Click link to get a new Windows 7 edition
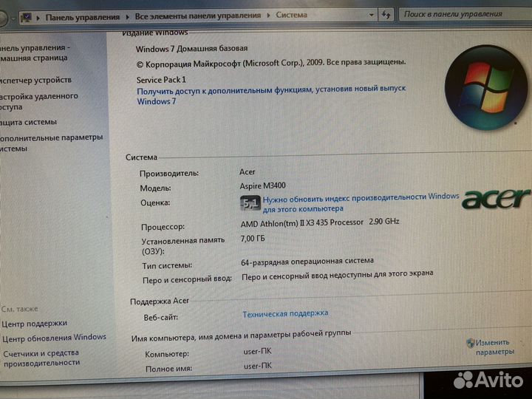 (x=271, y=89)
